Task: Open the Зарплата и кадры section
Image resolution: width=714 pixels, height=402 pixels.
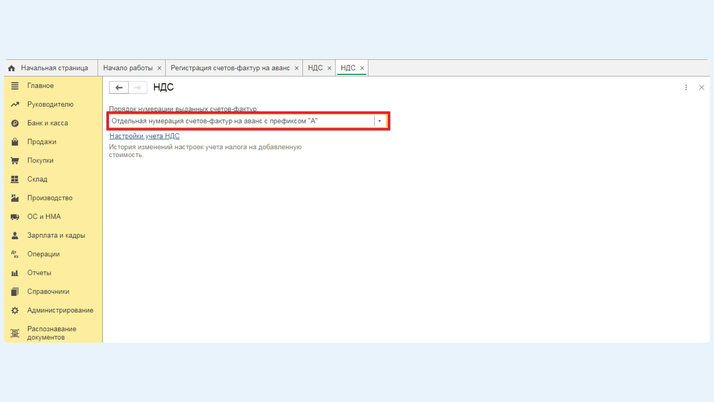Action: pos(56,235)
